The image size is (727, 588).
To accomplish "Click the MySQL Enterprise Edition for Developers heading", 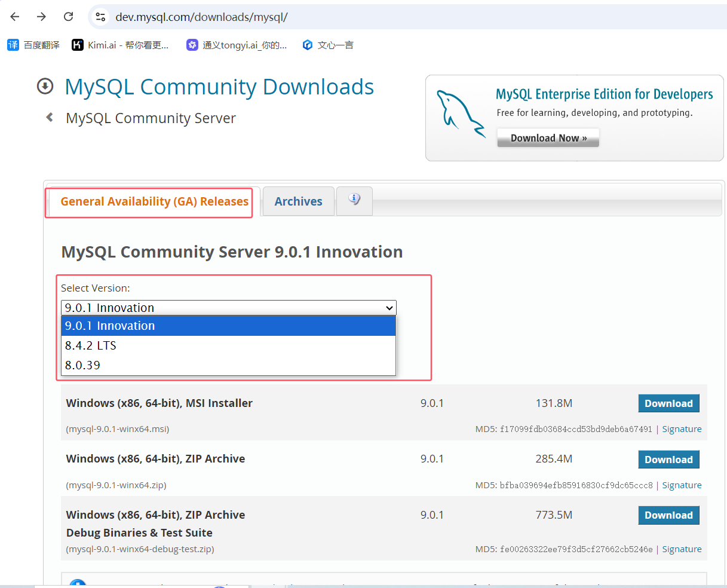I will (604, 94).
